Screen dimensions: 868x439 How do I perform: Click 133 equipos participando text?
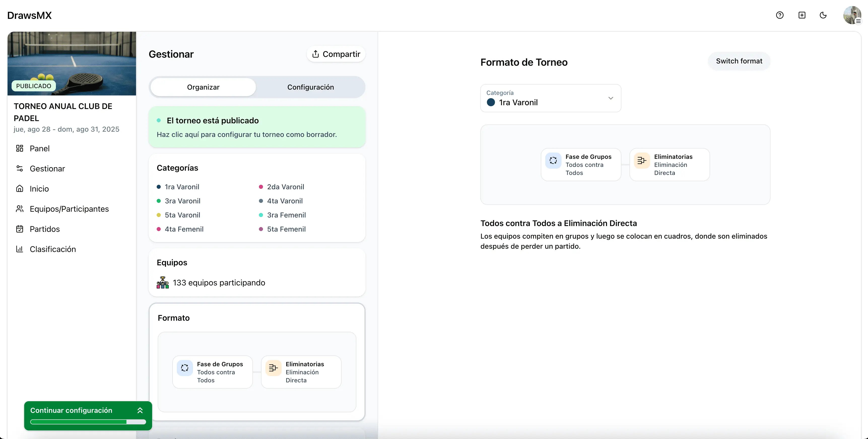219,282
